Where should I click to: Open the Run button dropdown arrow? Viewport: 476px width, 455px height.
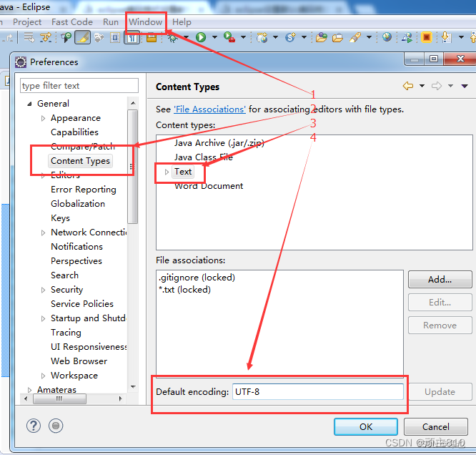[x=214, y=37]
